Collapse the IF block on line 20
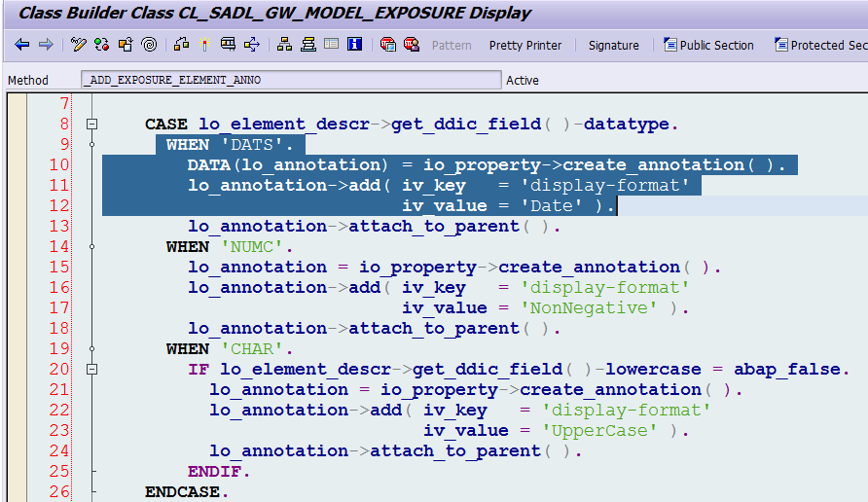The height and width of the screenshot is (502, 868). tap(92, 369)
